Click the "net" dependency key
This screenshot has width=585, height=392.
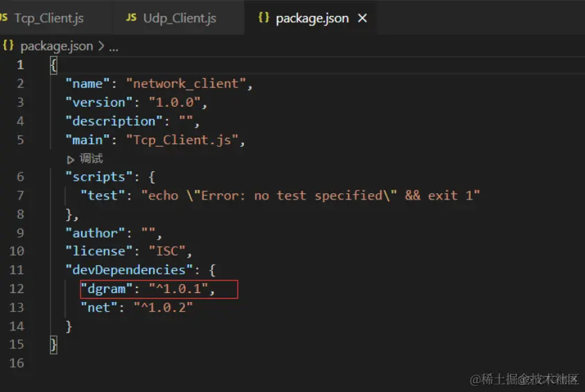tap(99, 308)
